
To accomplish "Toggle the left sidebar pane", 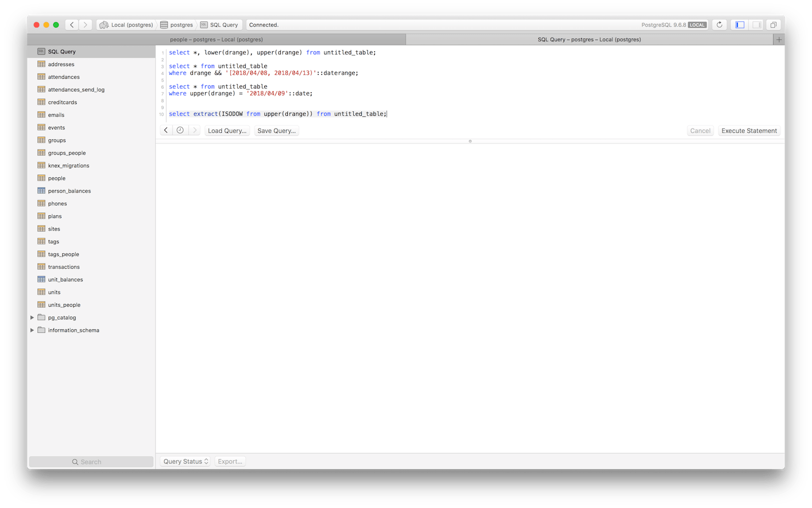I will pyautogui.click(x=740, y=24).
